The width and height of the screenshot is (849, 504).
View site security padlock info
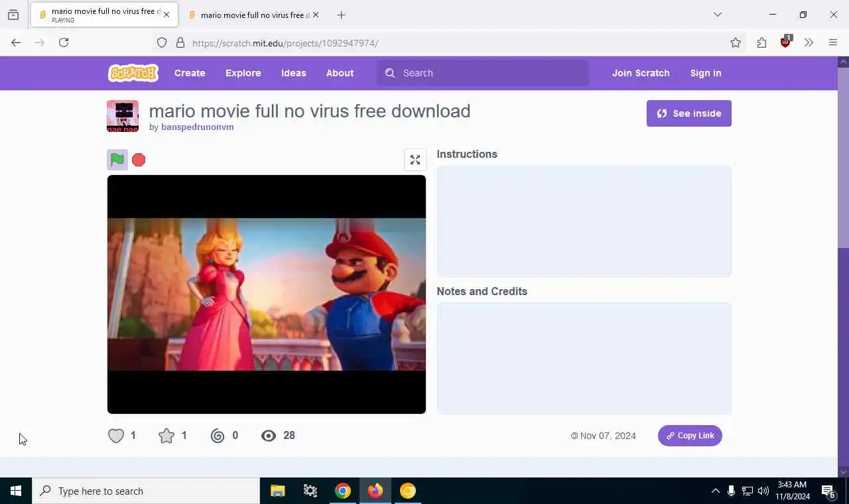click(x=180, y=43)
